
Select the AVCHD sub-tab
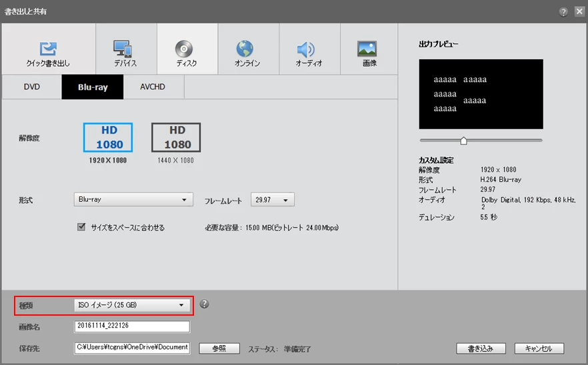(x=153, y=87)
